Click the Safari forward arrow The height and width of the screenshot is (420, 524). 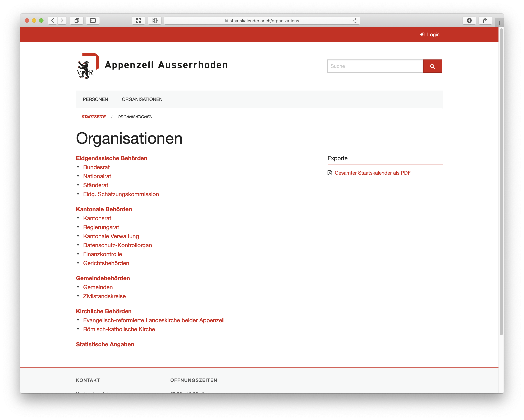pos(62,20)
